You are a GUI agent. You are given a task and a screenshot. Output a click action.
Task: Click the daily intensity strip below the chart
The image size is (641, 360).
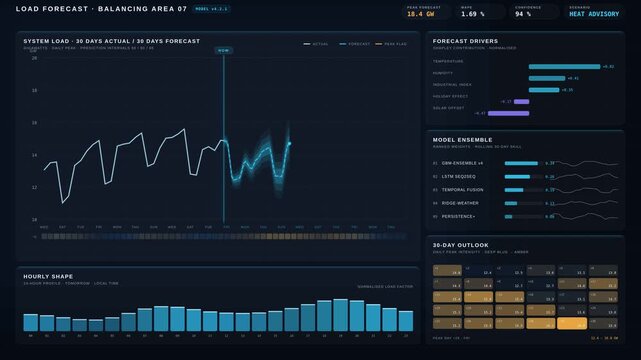pyautogui.click(x=224, y=236)
